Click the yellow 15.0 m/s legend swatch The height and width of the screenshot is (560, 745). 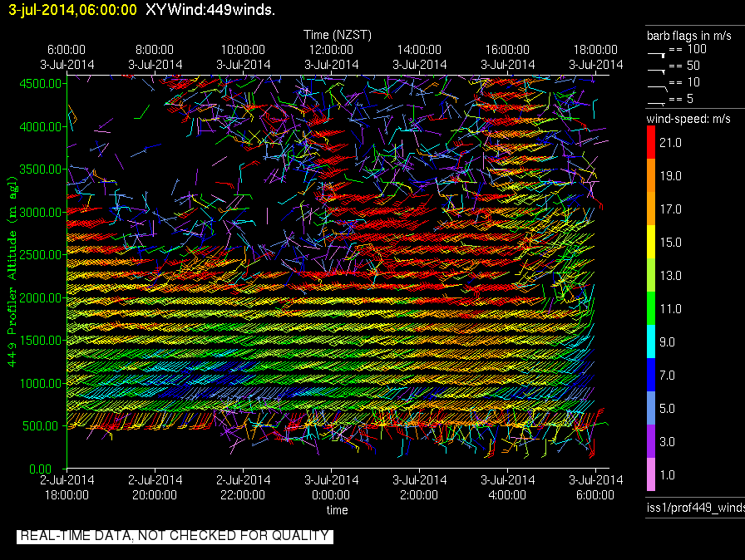[651, 242]
